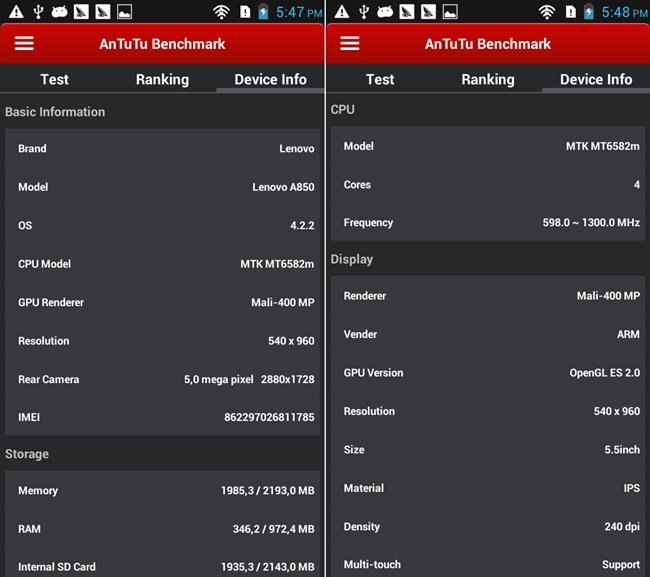Tap the Brand Lenovo row

point(162,148)
